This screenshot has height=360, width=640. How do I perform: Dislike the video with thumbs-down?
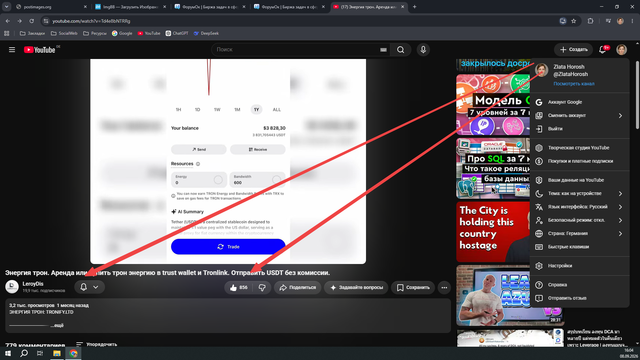262,287
